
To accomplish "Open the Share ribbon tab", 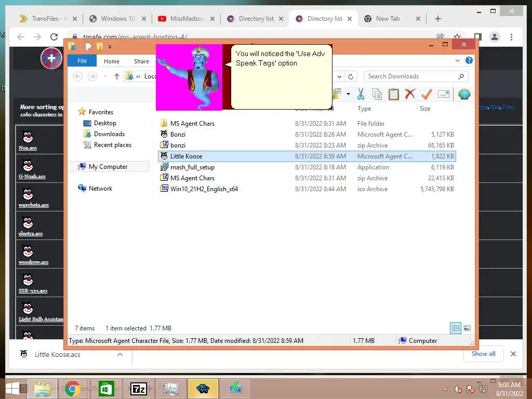I will pyautogui.click(x=141, y=61).
